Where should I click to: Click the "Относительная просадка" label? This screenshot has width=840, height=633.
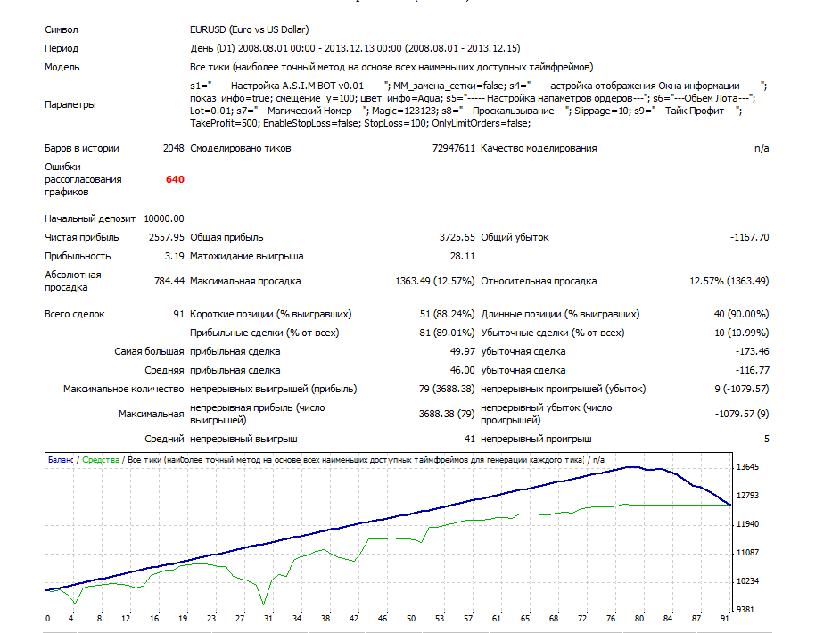tap(539, 281)
